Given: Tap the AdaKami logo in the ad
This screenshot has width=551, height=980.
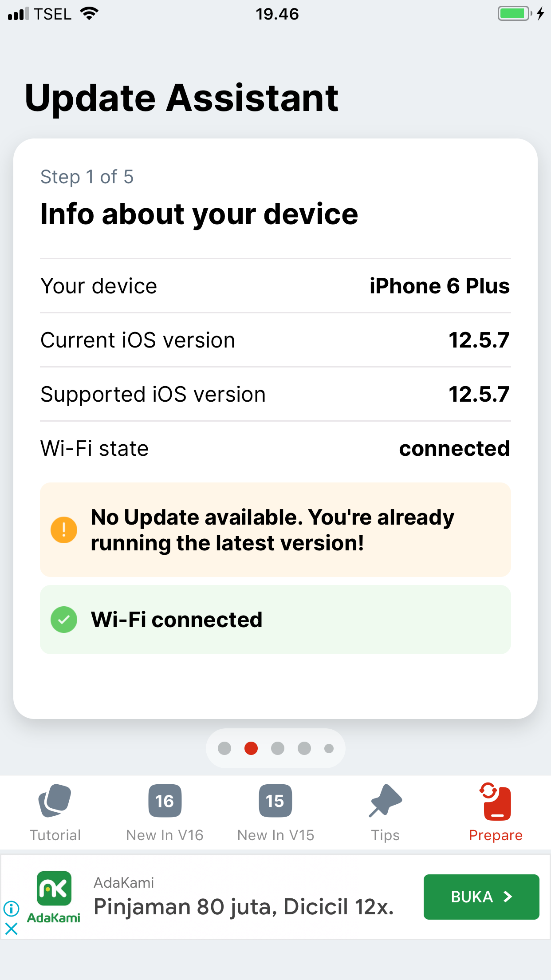Looking at the screenshot, I should [x=54, y=897].
